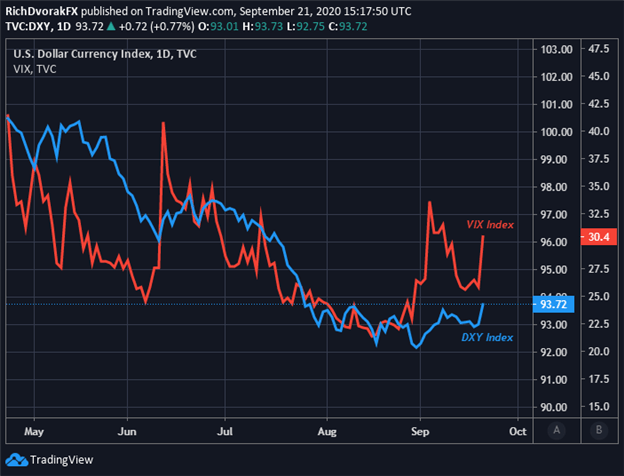Click the 'Oct' time axis label
Viewport: 624px width, 476px height.
click(518, 431)
